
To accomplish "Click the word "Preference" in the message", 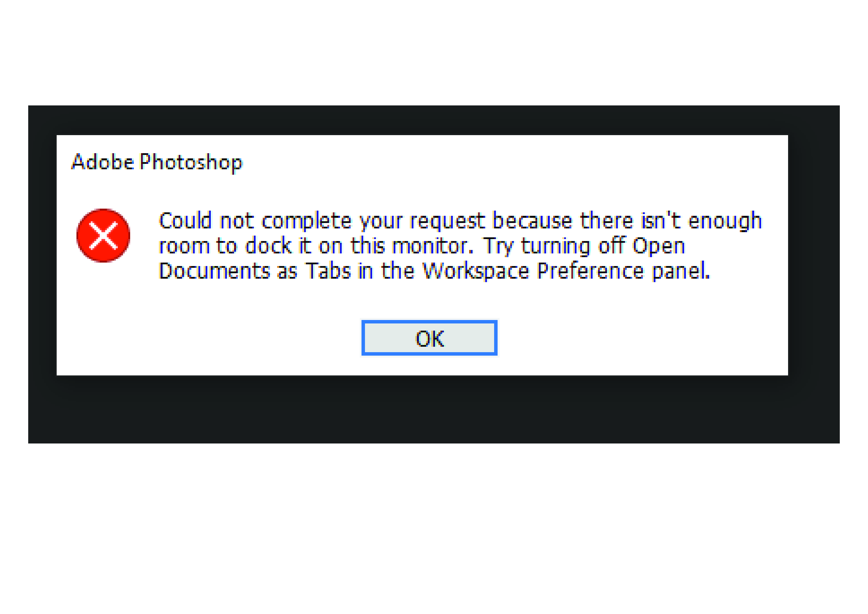I will [x=590, y=271].
